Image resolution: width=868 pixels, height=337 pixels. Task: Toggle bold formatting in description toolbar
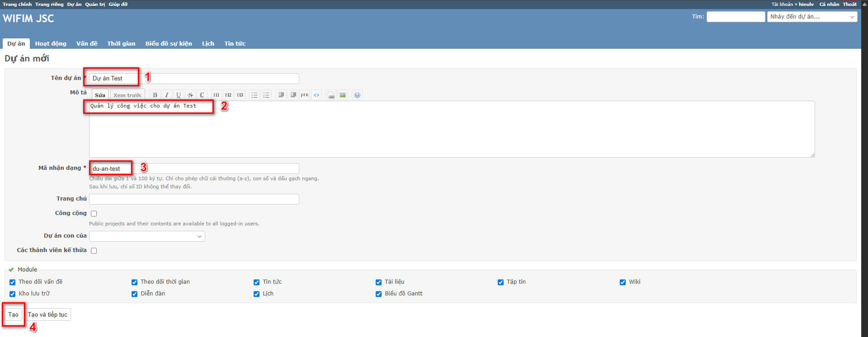(155, 95)
